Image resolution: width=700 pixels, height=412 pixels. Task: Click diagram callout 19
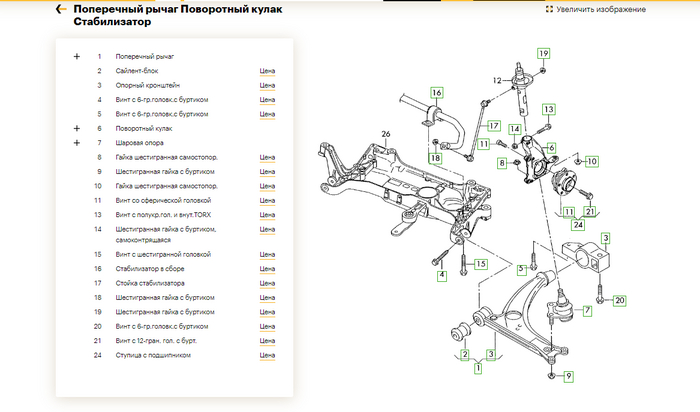543,54
